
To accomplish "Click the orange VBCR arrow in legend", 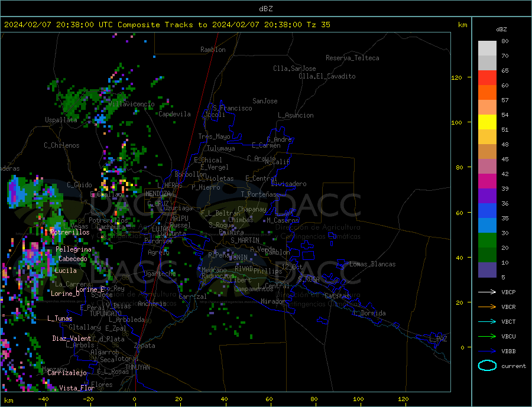I will (488, 307).
